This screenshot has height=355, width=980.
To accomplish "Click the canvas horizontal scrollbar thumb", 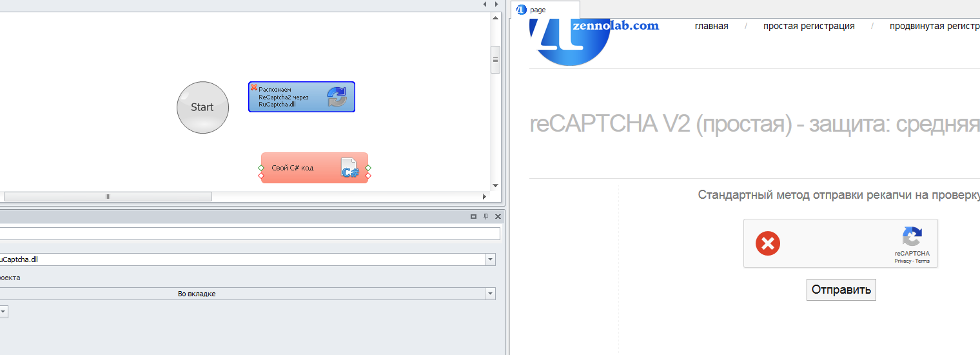I will tap(108, 196).
